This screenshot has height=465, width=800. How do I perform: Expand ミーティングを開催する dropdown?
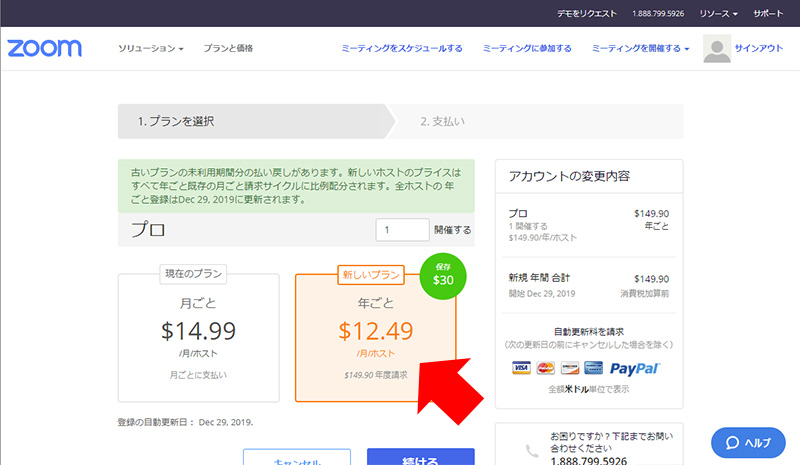[640, 48]
